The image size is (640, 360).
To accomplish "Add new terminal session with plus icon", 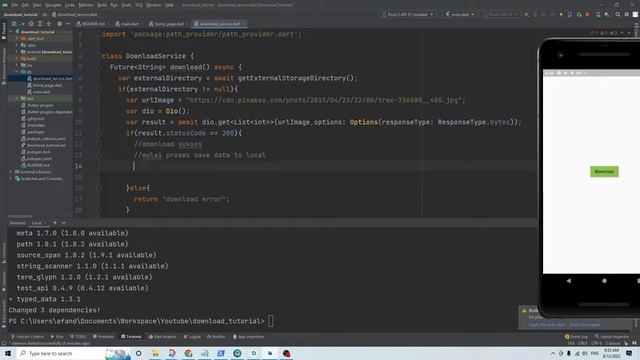I will (x=55, y=223).
